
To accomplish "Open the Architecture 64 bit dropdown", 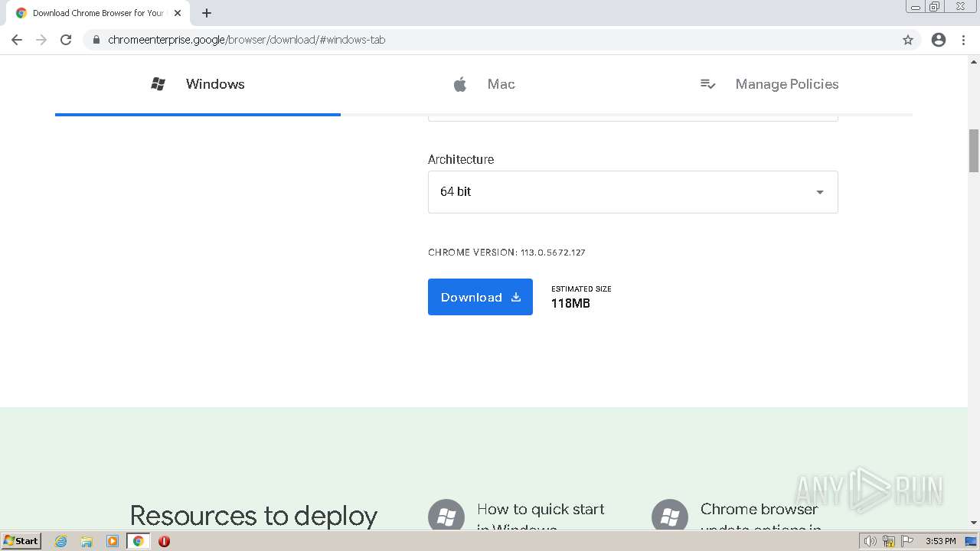I will (632, 192).
